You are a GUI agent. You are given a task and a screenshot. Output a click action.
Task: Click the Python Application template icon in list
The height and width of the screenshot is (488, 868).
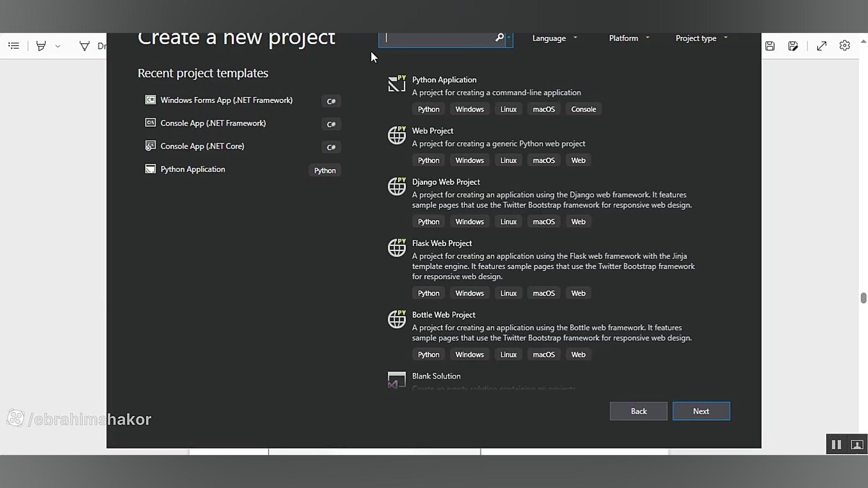pos(396,84)
